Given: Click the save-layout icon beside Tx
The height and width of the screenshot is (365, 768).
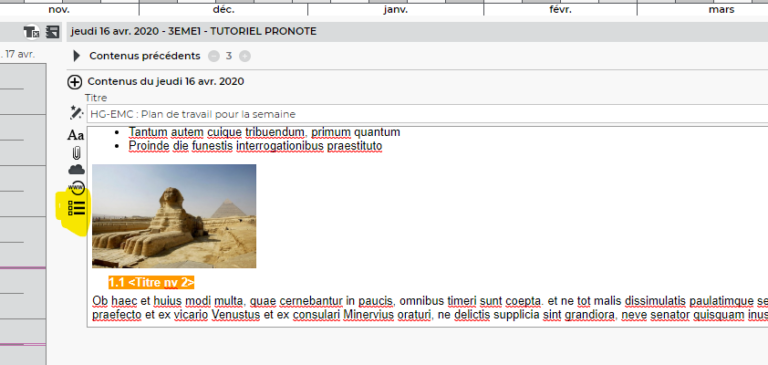Looking at the screenshot, I should [x=52, y=32].
